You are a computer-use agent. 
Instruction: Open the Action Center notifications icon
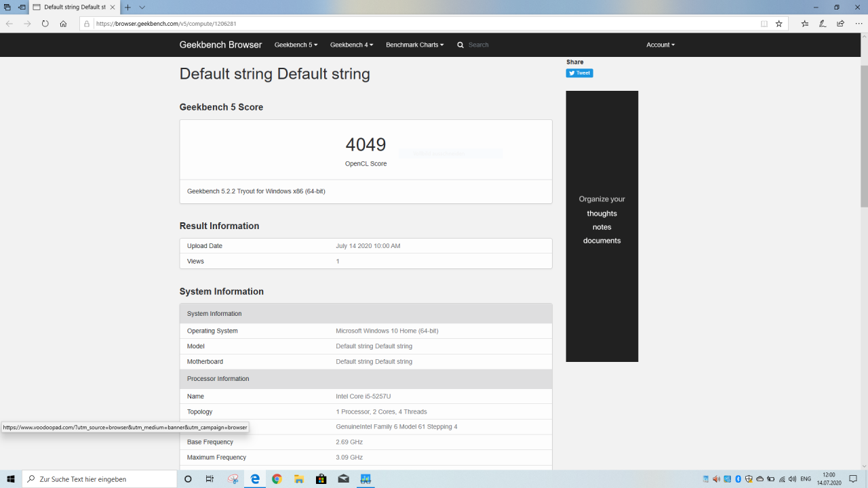854,479
